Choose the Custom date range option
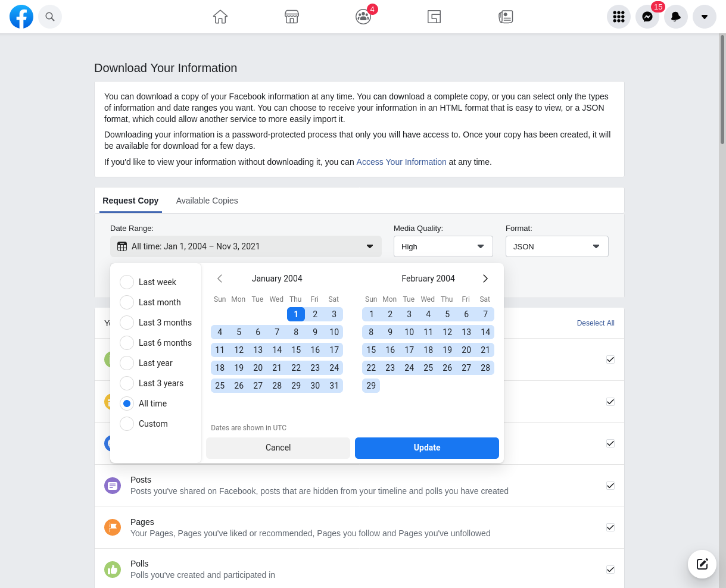Viewport: 726px width, 588px height. tap(127, 424)
